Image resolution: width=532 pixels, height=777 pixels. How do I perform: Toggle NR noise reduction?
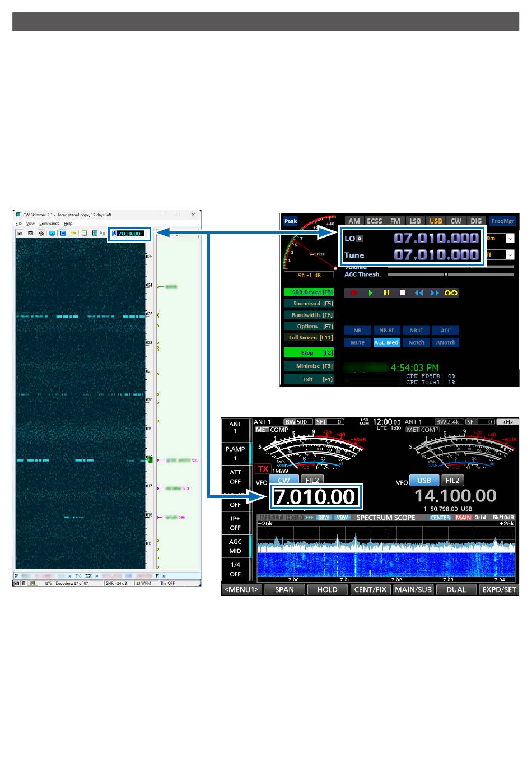[x=357, y=331]
